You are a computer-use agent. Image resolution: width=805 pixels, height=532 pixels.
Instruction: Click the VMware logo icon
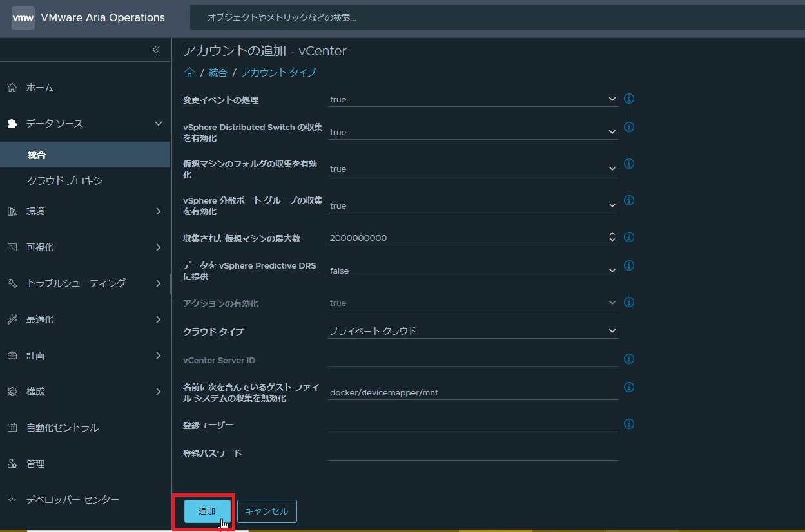tap(23, 18)
